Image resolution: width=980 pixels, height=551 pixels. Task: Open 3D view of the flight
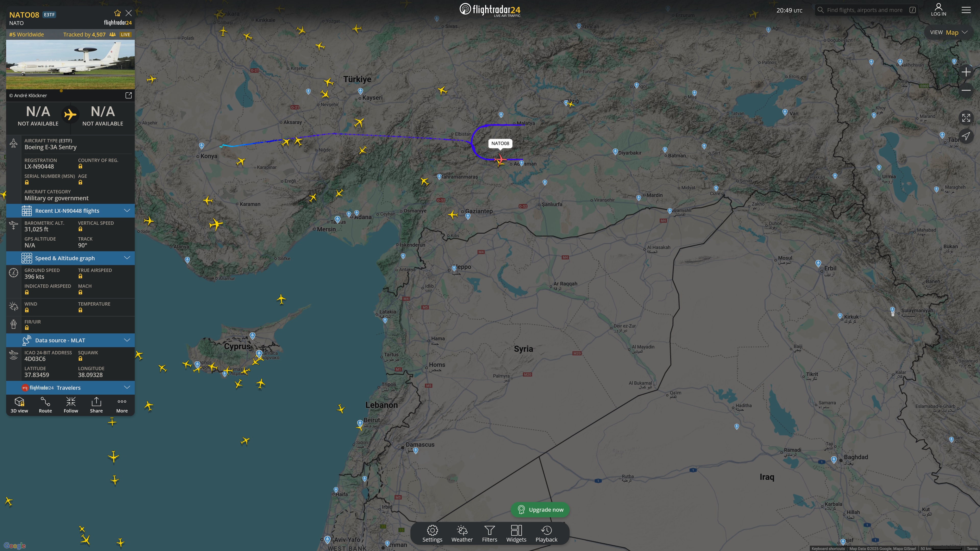point(19,405)
